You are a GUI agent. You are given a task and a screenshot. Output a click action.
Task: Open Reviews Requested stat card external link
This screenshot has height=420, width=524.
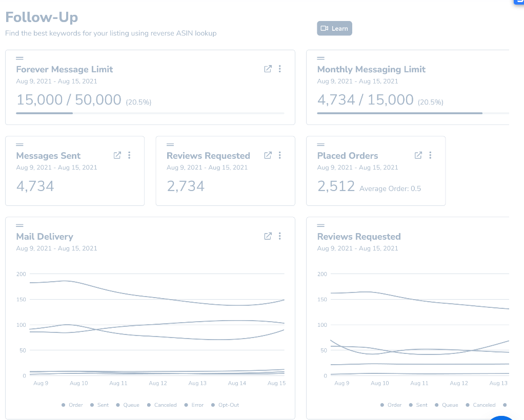(x=268, y=155)
